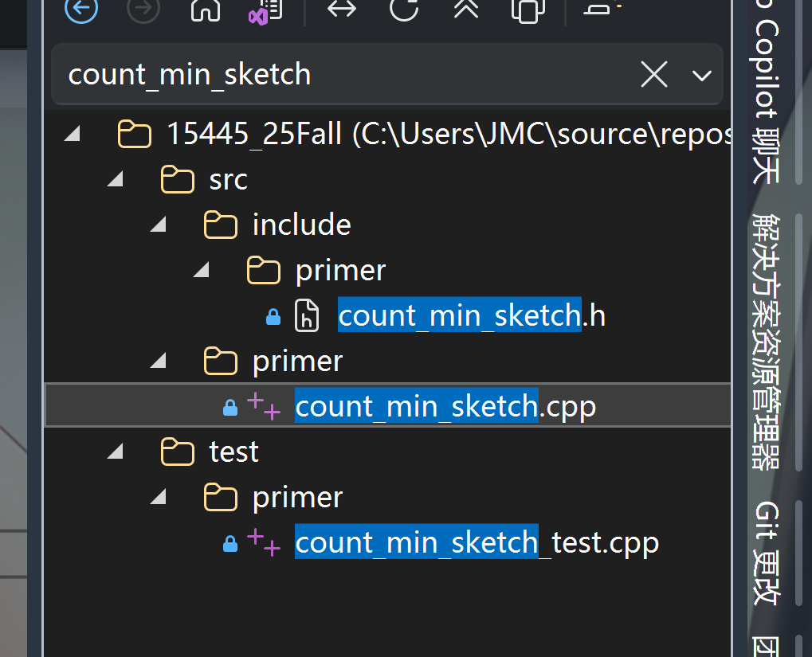Switch to the 解决方案资源管理器 side tab
Image resolution: width=812 pixels, height=657 pixels.
click(766, 342)
